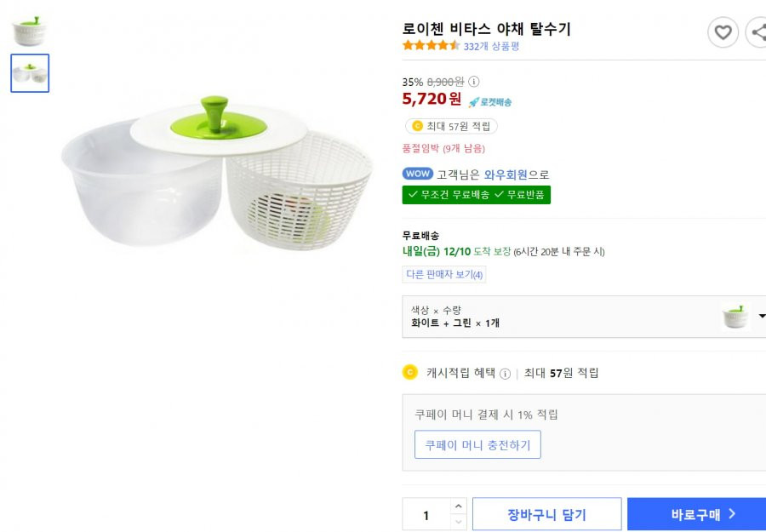This screenshot has height=532, width=766.
Task: Increase quantity with the up arrow
Action: pyautogui.click(x=458, y=506)
